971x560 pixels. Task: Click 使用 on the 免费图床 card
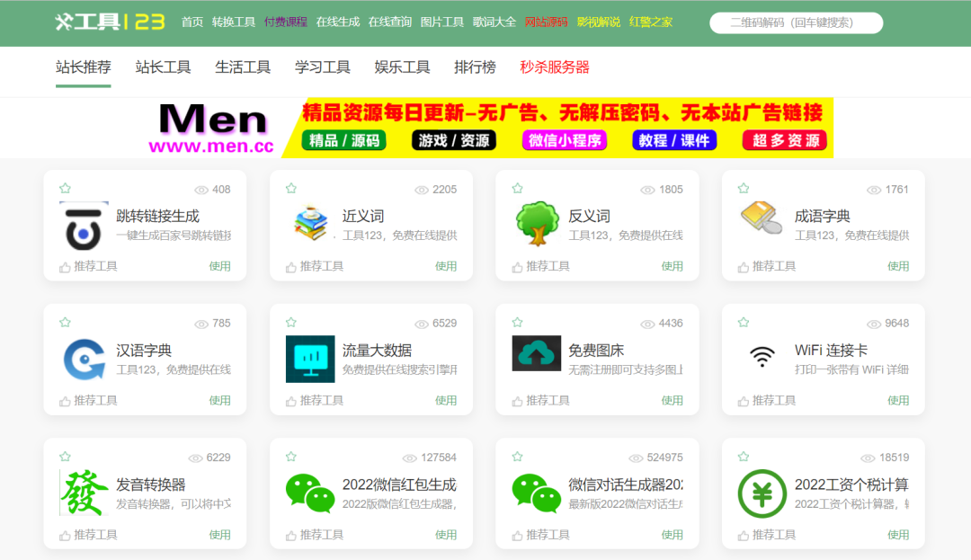coord(673,400)
